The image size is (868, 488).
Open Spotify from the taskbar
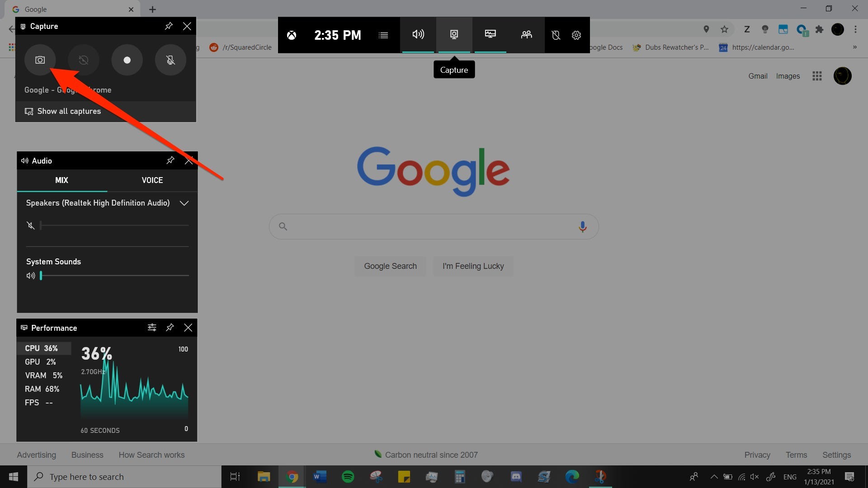(x=348, y=477)
